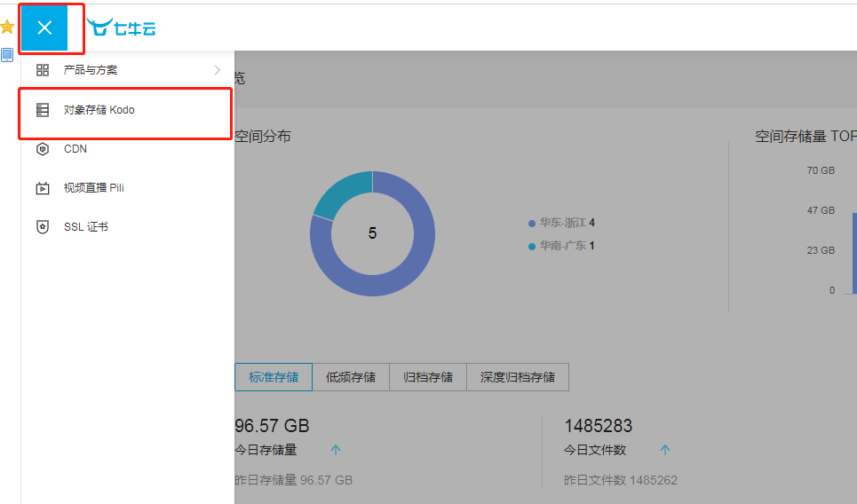Click the 华东-浙江 4 legend item
This screenshot has height=504, width=857.
click(561, 223)
